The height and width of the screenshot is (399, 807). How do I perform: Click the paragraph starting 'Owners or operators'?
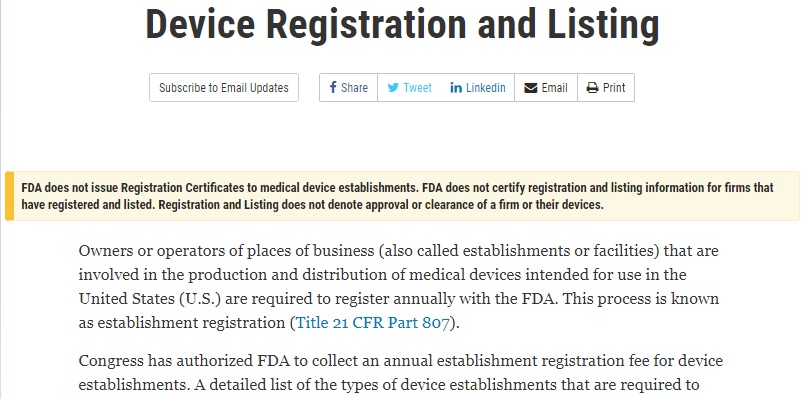[399, 287]
